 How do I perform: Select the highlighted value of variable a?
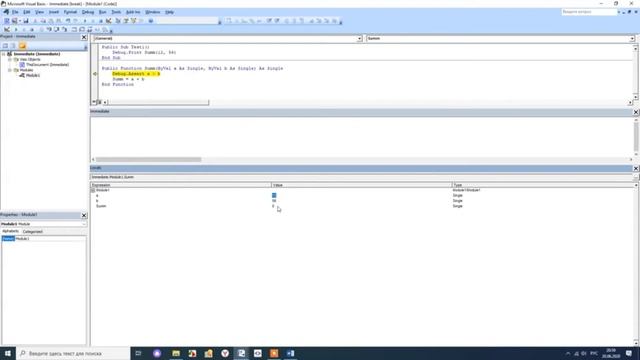tap(274, 196)
